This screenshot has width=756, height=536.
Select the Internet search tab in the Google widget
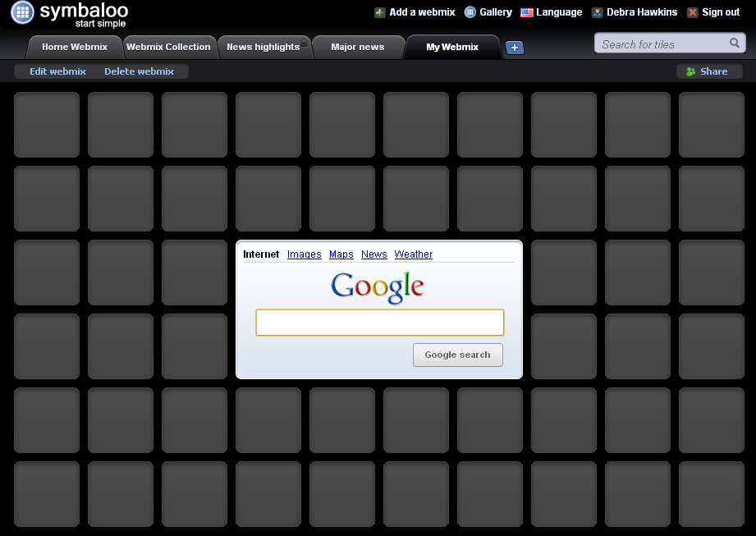(261, 254)
